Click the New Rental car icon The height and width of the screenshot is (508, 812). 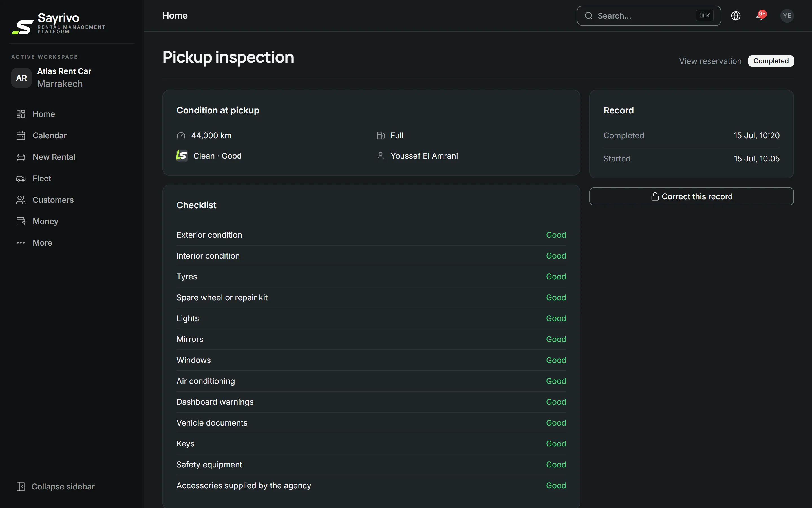pyautogui.click(x=21, y=157)
